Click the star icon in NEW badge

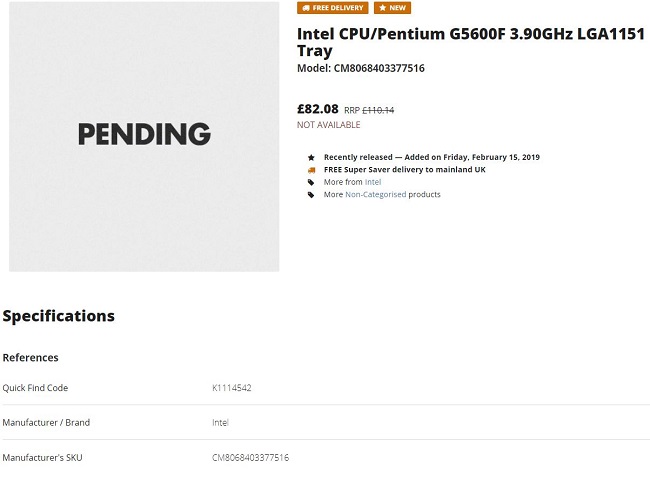382,8
